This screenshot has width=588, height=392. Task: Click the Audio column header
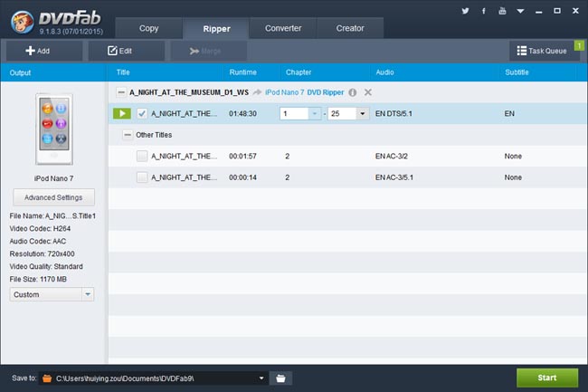(x=384, y=72)
